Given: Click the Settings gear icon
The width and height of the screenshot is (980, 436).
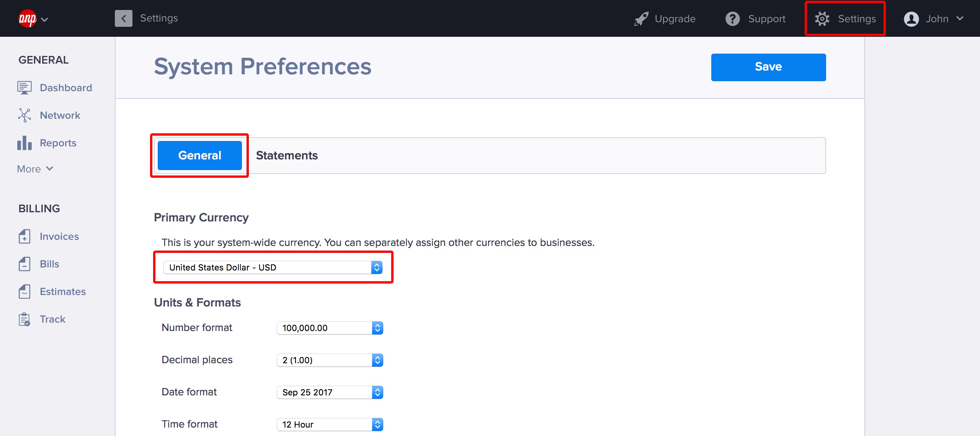Looking at the screenshot, I should [x=822, y=19].
